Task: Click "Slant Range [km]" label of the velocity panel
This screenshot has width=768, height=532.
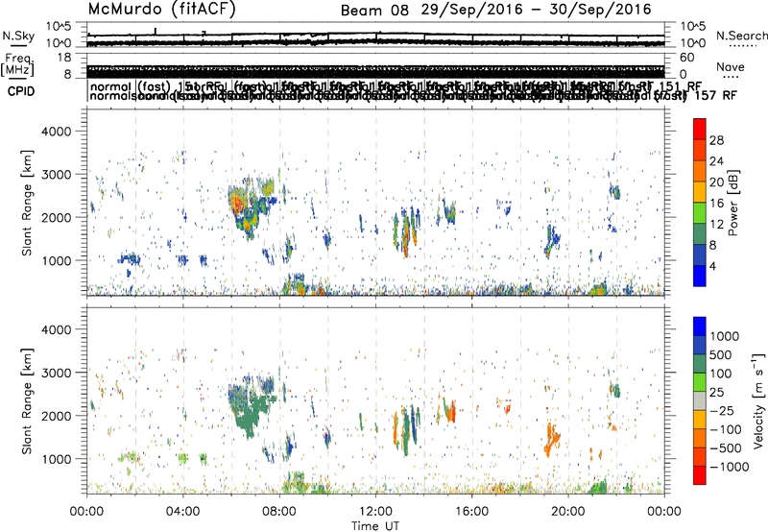Action: pyautogui.click(x=27, y=401)
